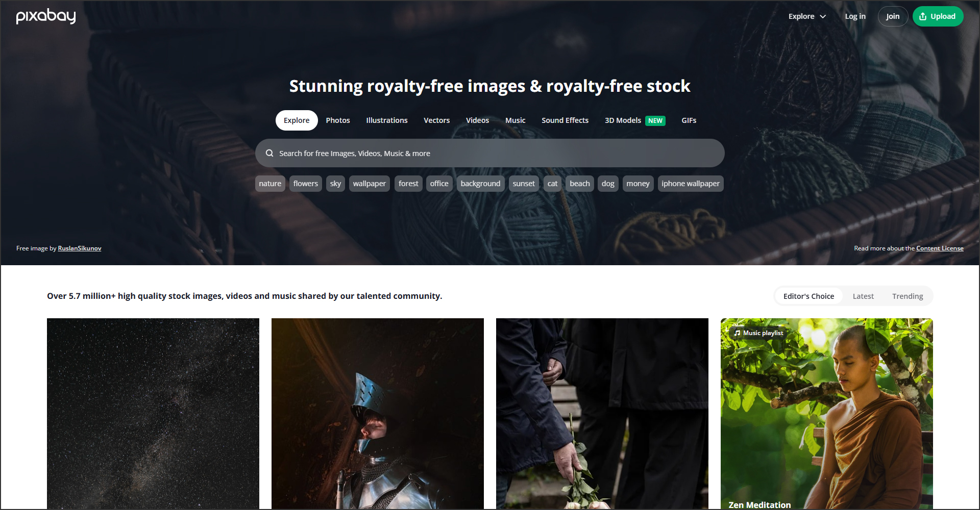
Task: Visit RuslanSikunov's profile link
Action: click(80, 248)
